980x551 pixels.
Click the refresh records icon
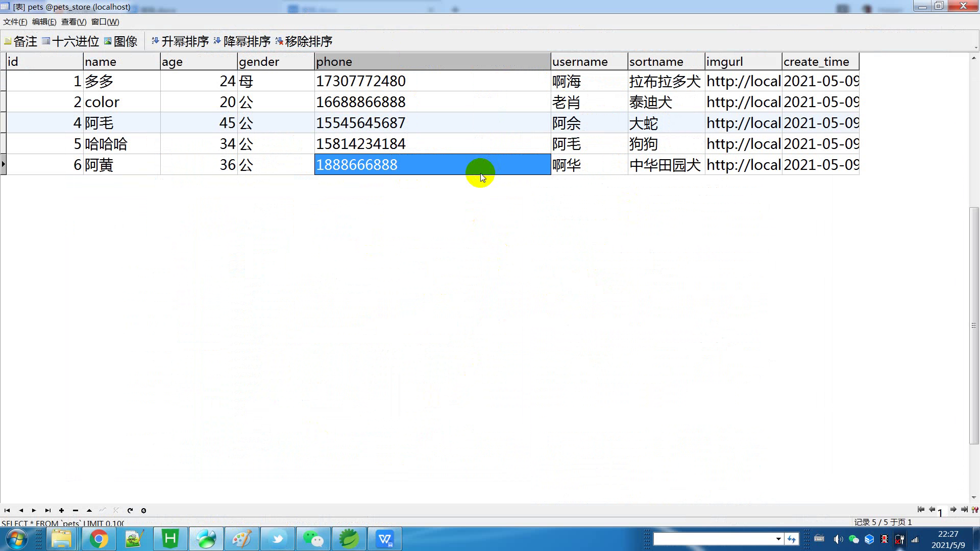click(130, 511)
